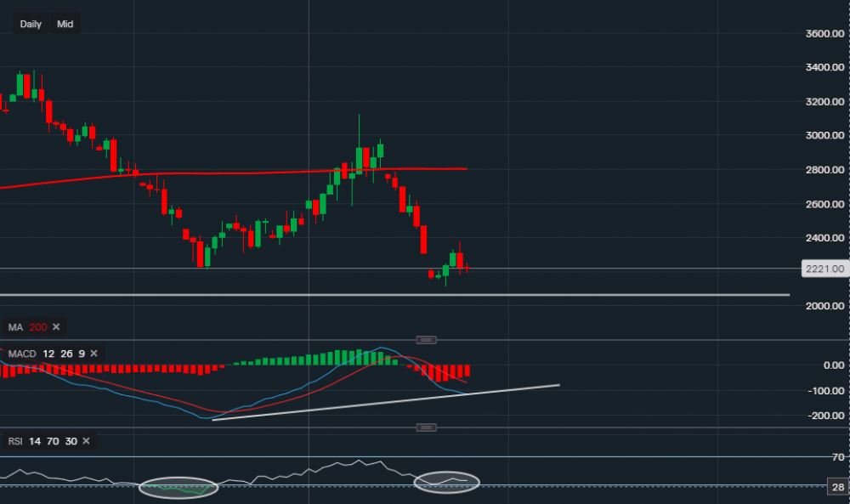
Task: Click the RSI value 28 label
Action: [x=837, y=487]
